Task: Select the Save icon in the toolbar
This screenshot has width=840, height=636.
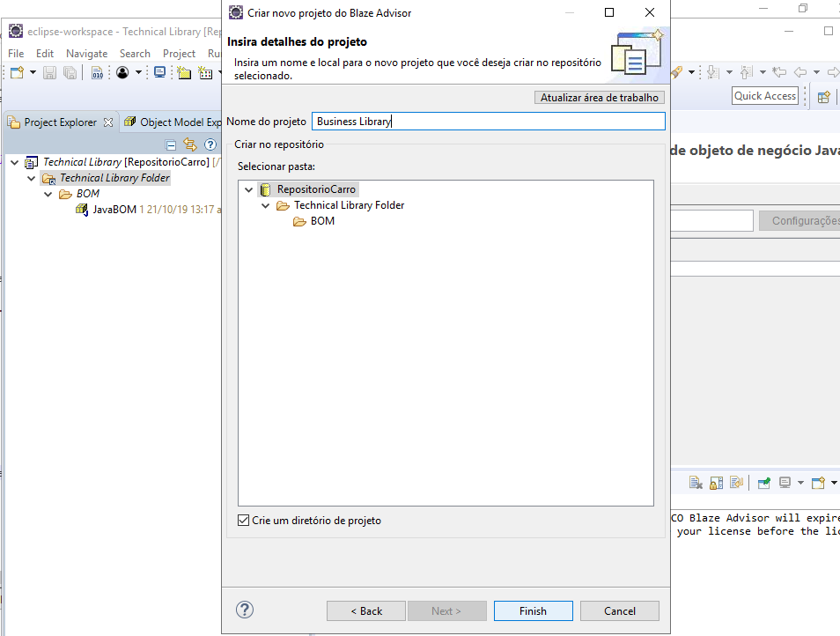Action: coord(49,72)
